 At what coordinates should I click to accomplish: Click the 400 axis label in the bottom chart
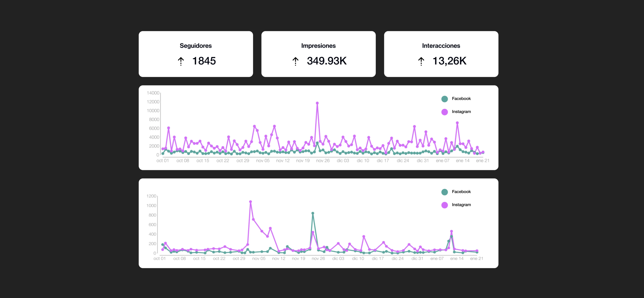click(152, 234)
